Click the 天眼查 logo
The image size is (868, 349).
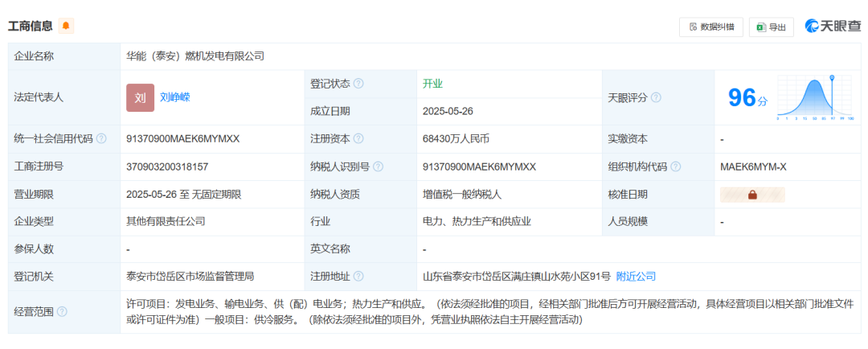[833, 26]
